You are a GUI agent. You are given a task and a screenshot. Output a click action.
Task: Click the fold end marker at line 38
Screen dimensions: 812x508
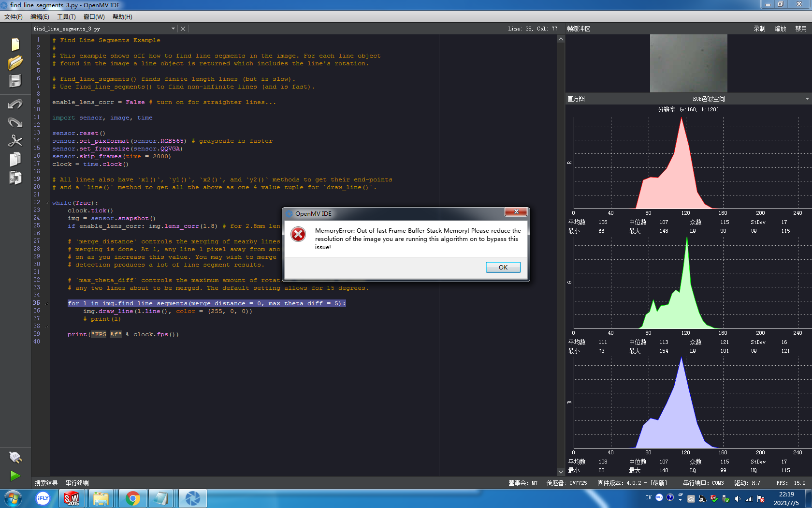point(47,327)
